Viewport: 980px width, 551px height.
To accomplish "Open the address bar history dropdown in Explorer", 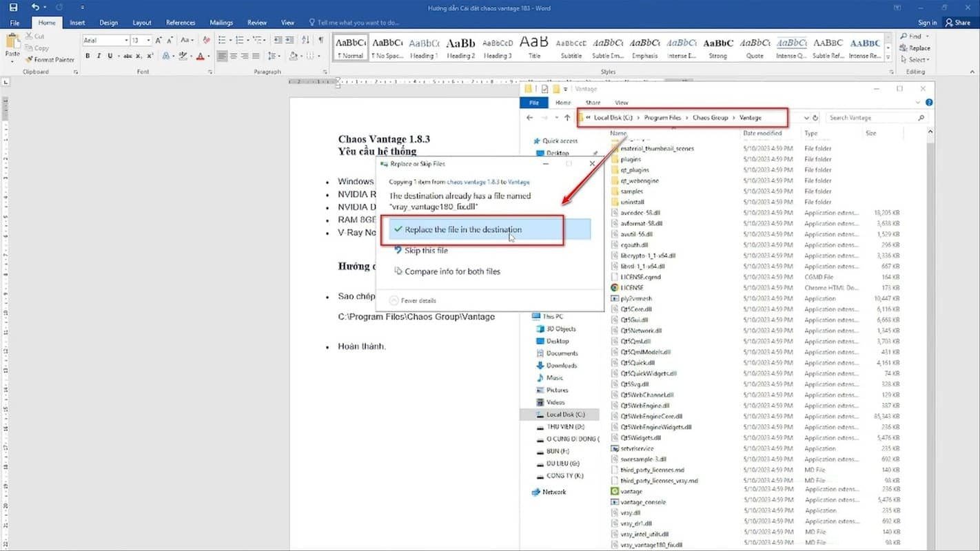I will [806, 118].
